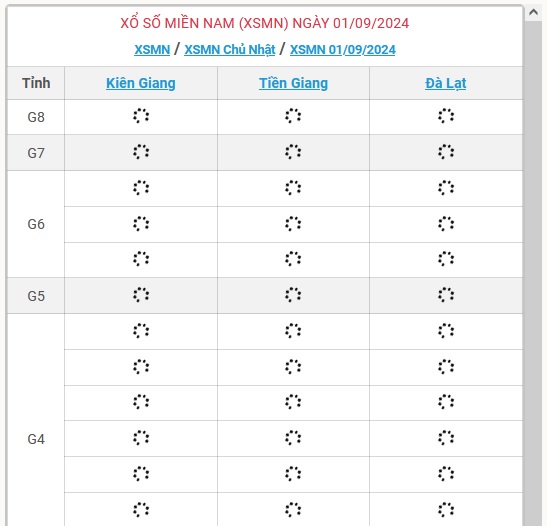
Task: Click the page title XỔ SỐ MIỀN NAM
Action: click(x=264, y=23)
